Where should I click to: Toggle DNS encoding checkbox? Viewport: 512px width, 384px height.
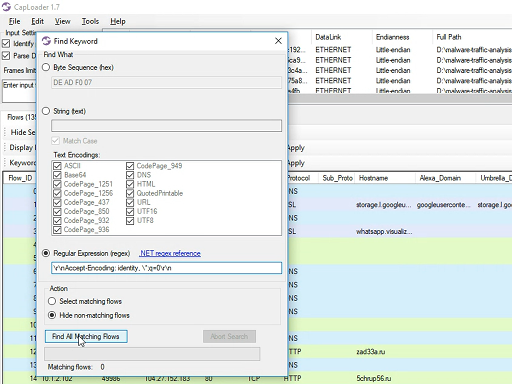pos(130,175)
